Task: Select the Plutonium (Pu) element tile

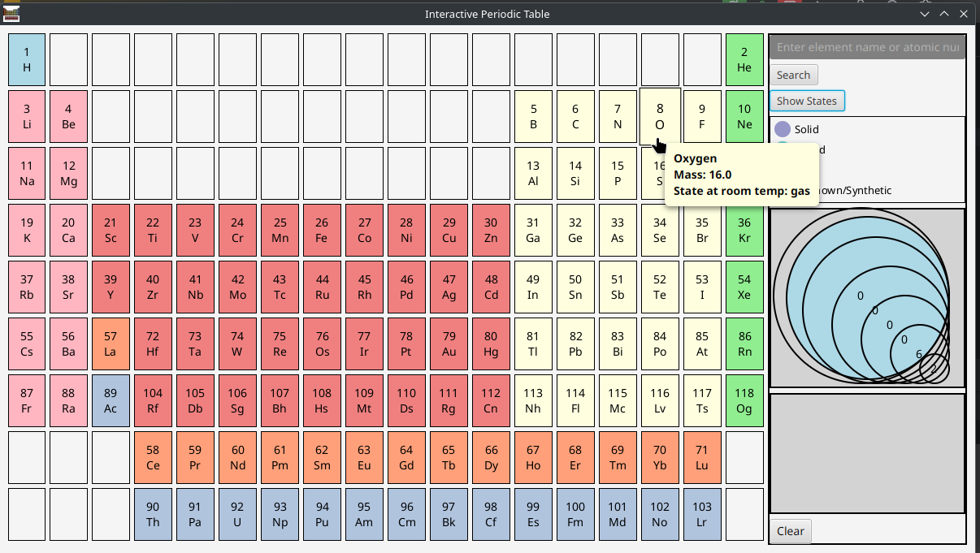Action: click(x=322, y=514)
